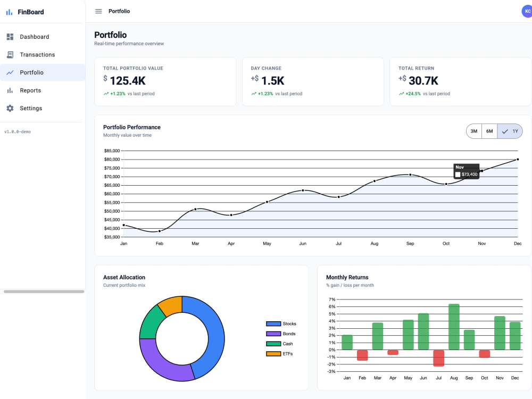Click the orange ETFs donut segment
Viewport: 532px width, 399px height.
172,305
